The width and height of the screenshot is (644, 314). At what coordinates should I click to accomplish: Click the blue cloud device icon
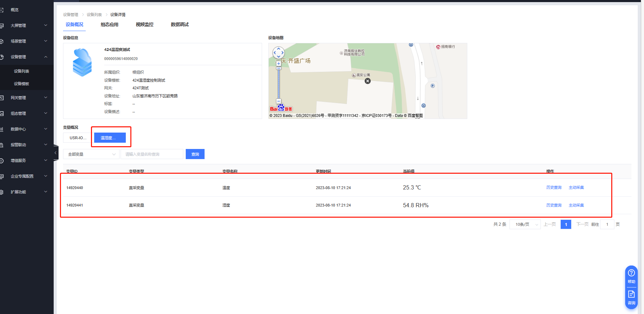coord(82,62)
